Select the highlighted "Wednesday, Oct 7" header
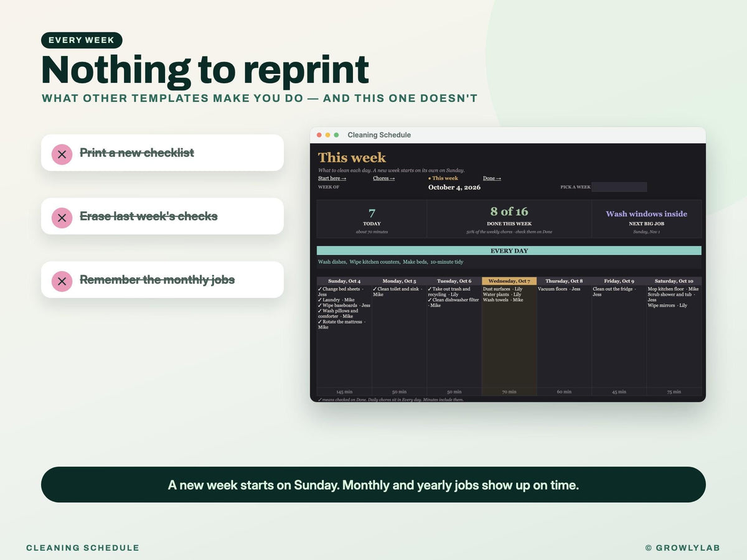Image resolution: width=747 pixels, height=560 pixels. [x=509, y=281]
